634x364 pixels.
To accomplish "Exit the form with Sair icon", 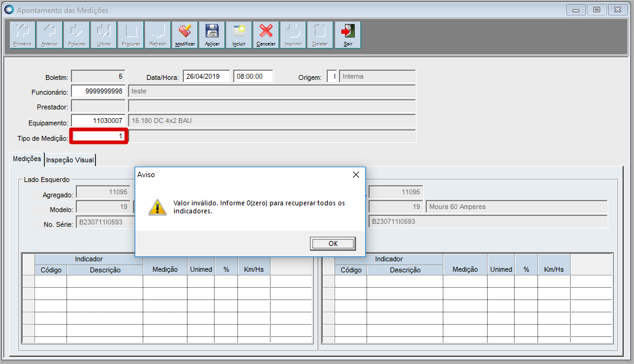I will coord(348,34).
